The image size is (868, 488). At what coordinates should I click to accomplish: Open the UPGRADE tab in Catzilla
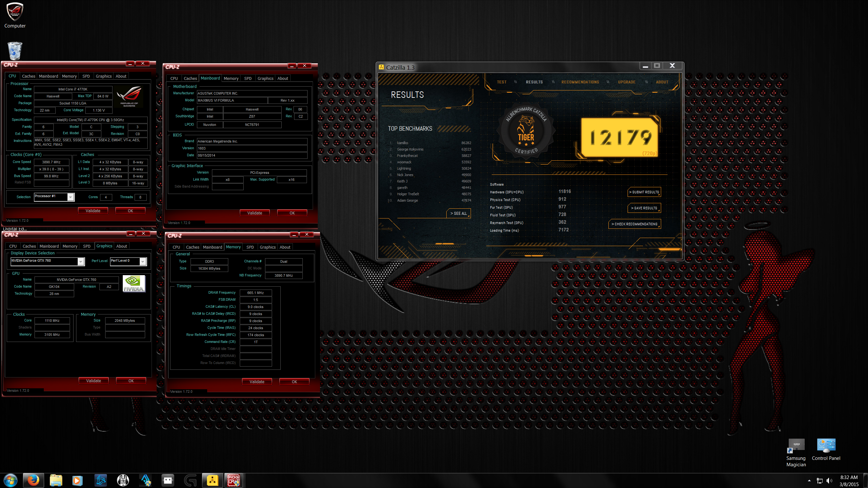pos(626,82)
